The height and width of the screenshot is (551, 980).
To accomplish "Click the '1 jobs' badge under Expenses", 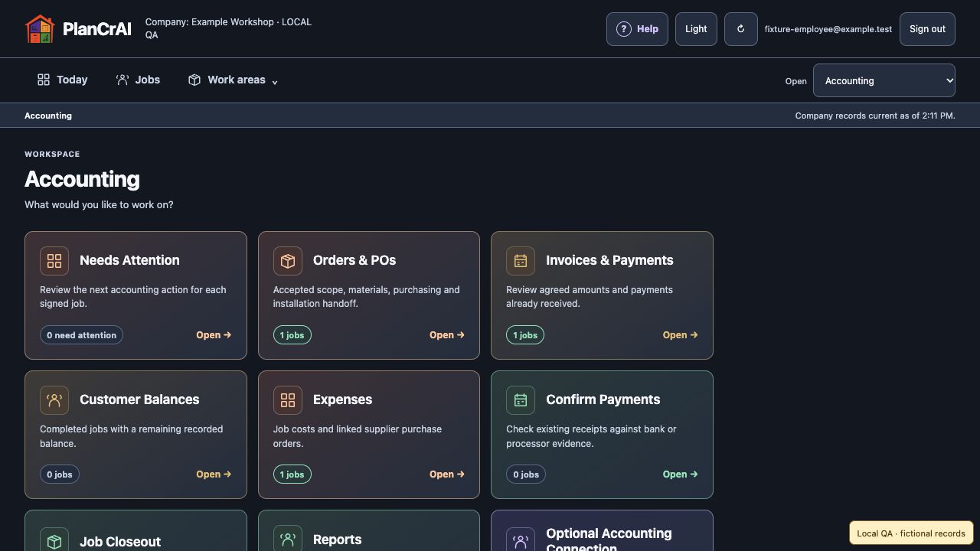I will pos(292,474).
